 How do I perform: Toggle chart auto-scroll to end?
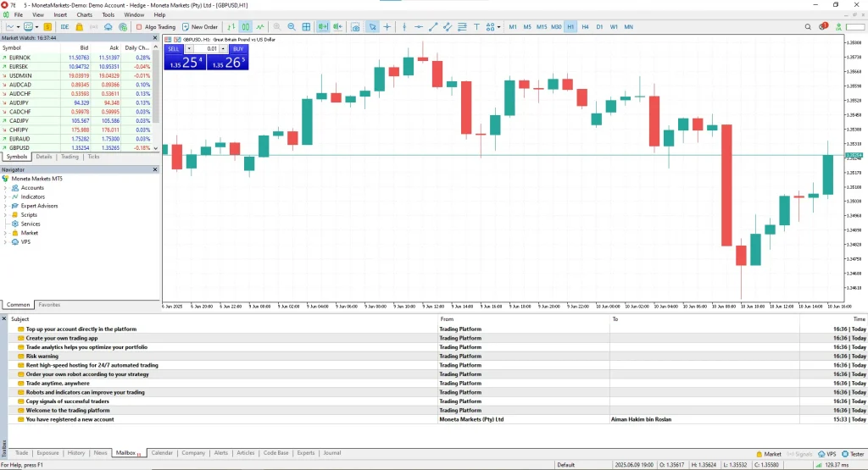[323, 26]
